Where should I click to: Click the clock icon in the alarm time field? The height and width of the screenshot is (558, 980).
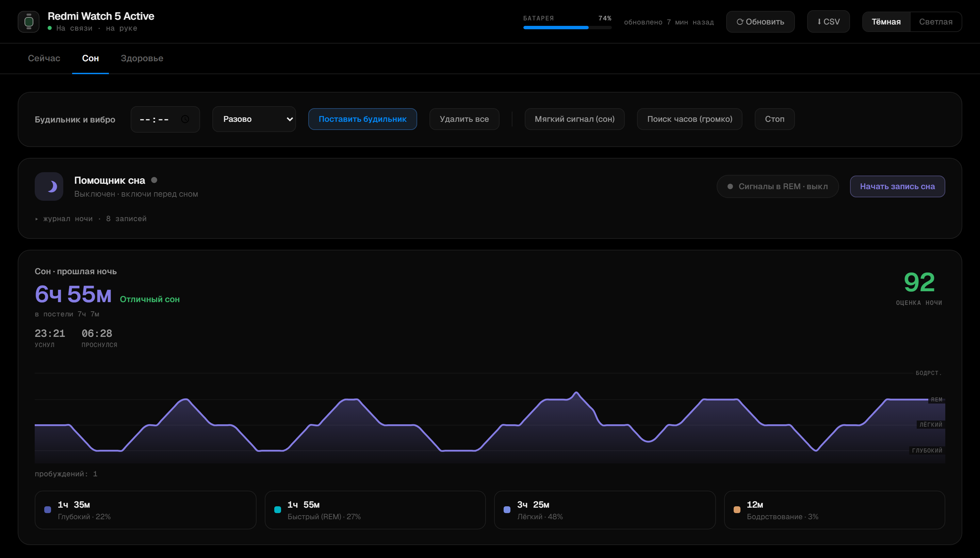point(185,119)
